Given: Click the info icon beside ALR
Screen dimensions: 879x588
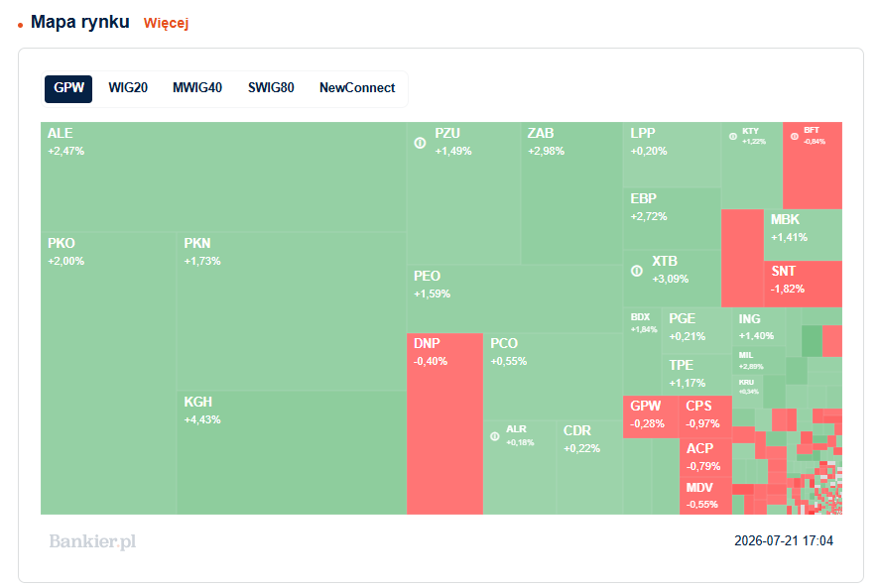Looking at the screenshot, I should point(494,436).
